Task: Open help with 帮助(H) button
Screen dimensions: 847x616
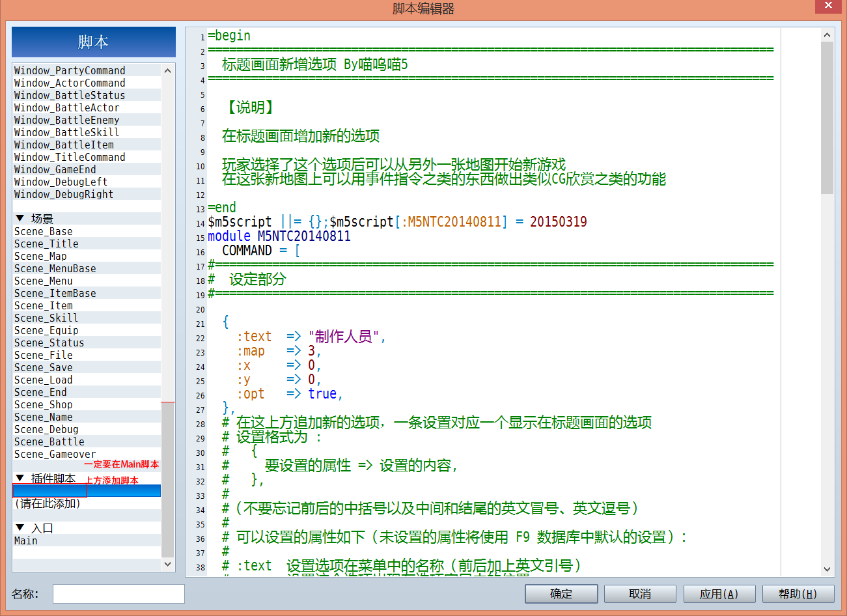Action: tap(798, 594)
